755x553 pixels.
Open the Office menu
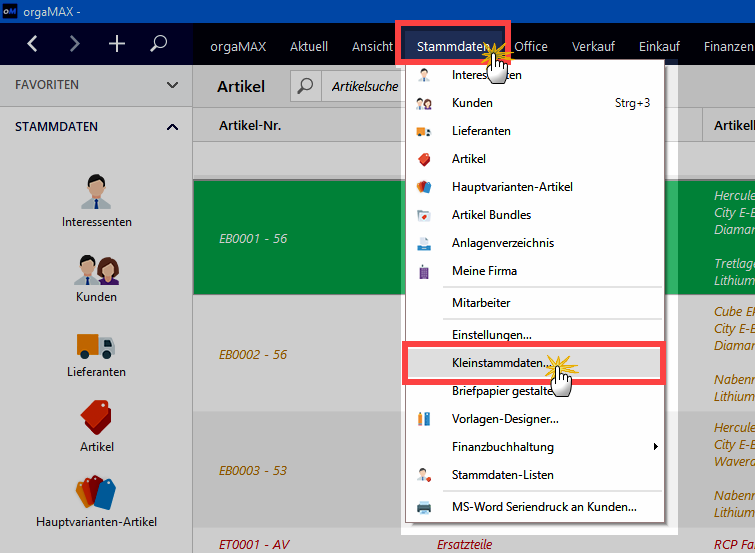(x=531, y=47)
